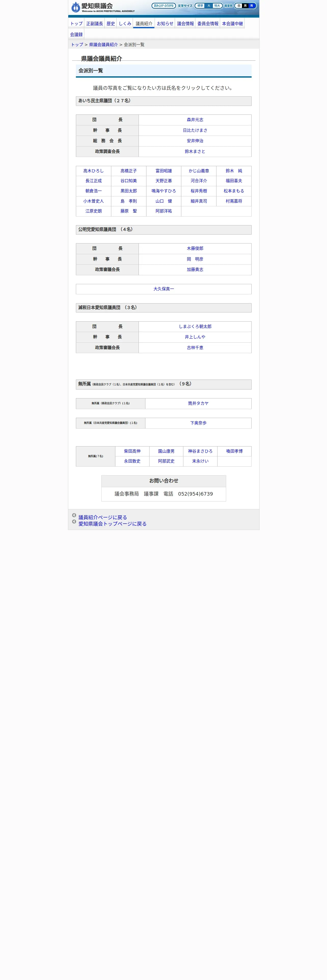The height and width of the screenshot is (980, 327).
Task: Click breadcrumb link トップ
Action: coord(77,45)
